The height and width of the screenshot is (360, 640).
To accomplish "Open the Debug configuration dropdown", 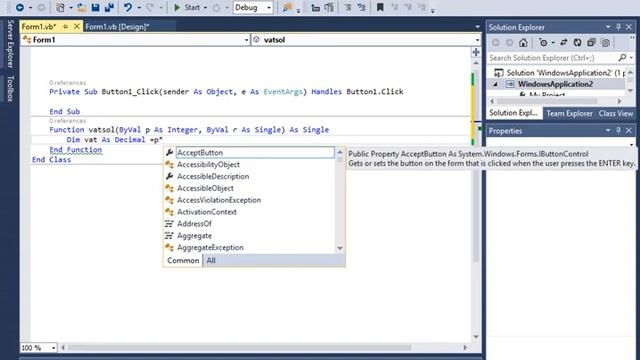I will pyautogui.click(x=253, y=7).
